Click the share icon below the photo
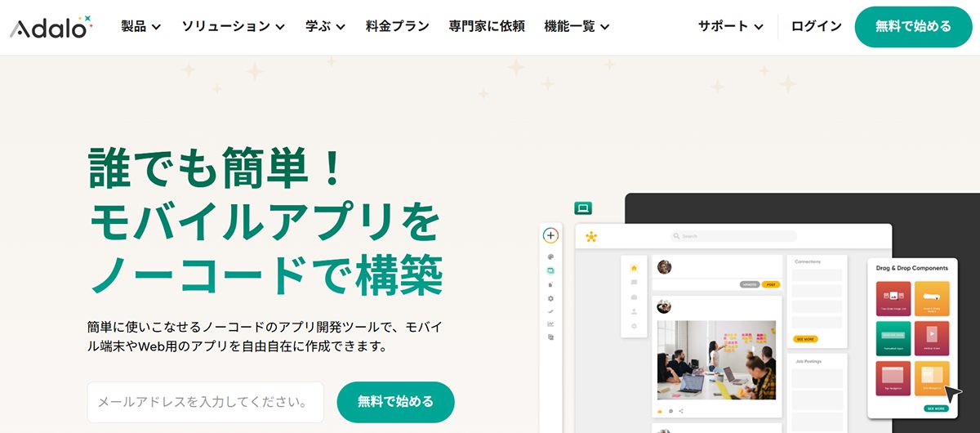This screenshot has width=980, height=433. [681, 411]
